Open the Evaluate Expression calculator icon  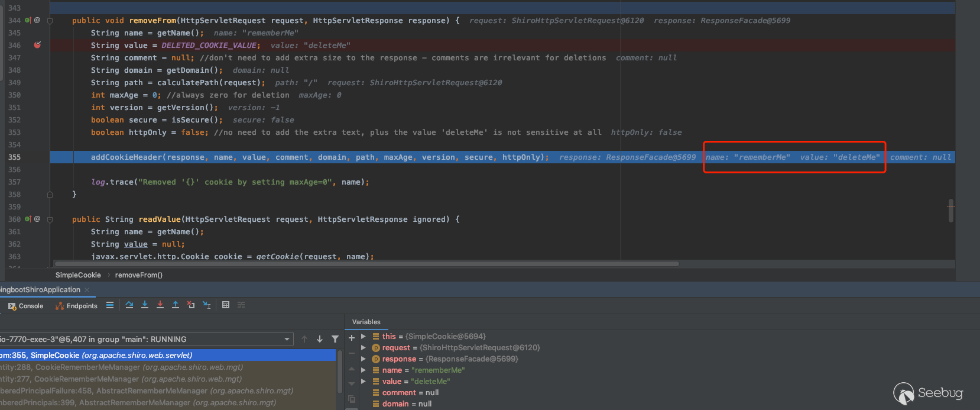226,305
